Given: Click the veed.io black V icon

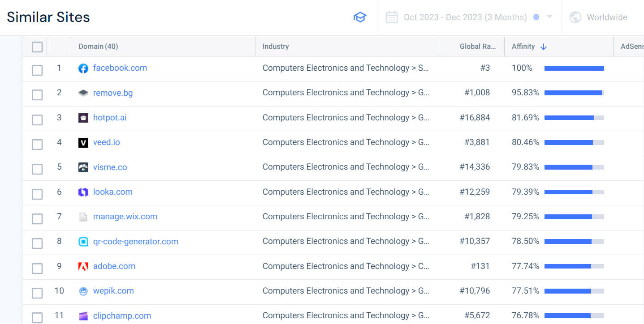Looking at the screenshot, I should coord(83,142).
